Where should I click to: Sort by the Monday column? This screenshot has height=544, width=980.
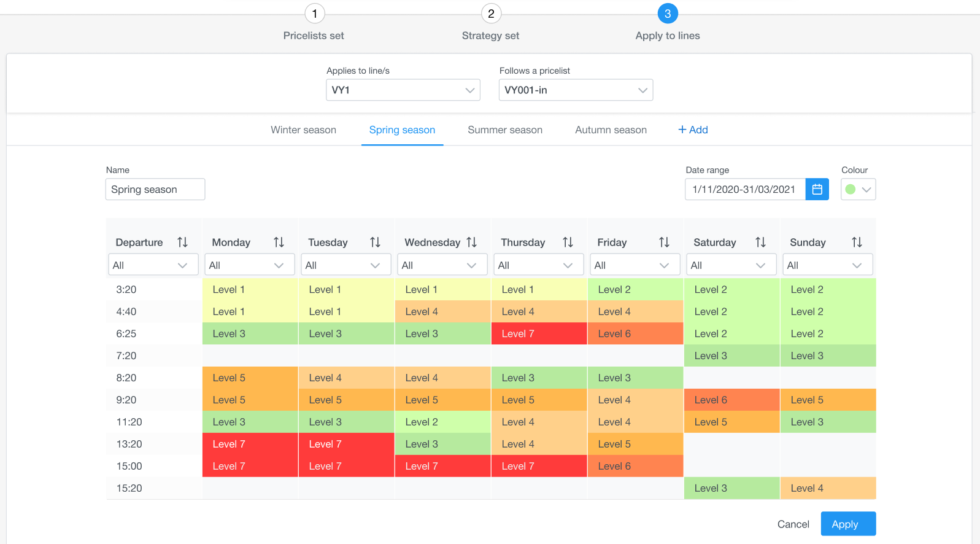tap(279, 242)
